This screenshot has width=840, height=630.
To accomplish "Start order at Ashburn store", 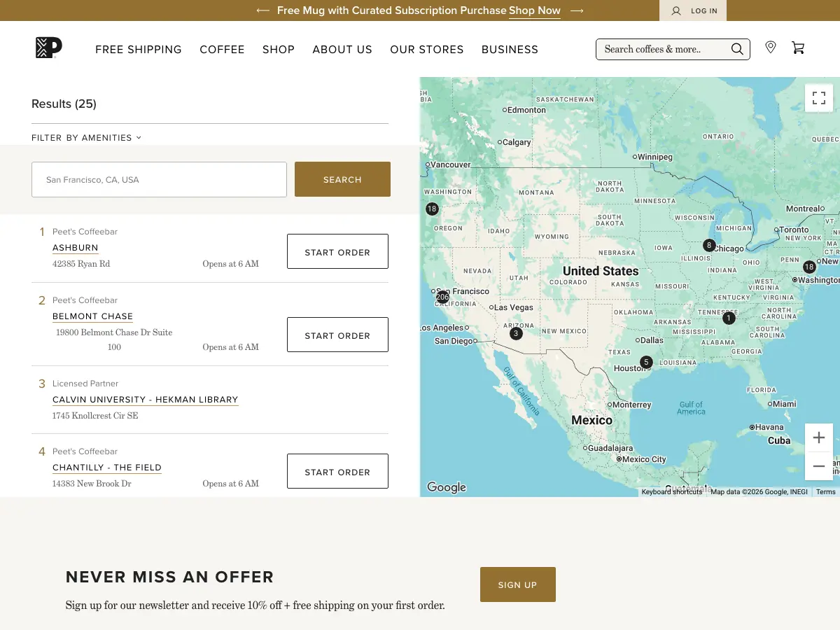I will tap(337, 251).
